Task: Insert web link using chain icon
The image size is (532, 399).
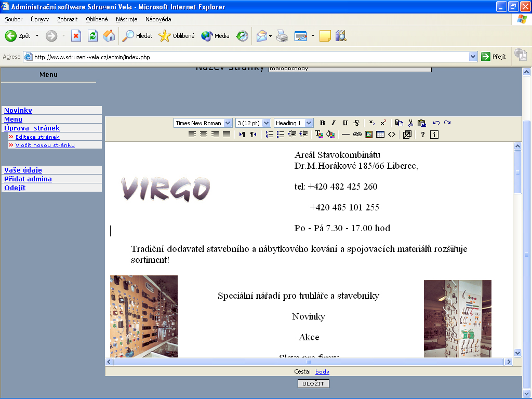Action: point(357,135)
